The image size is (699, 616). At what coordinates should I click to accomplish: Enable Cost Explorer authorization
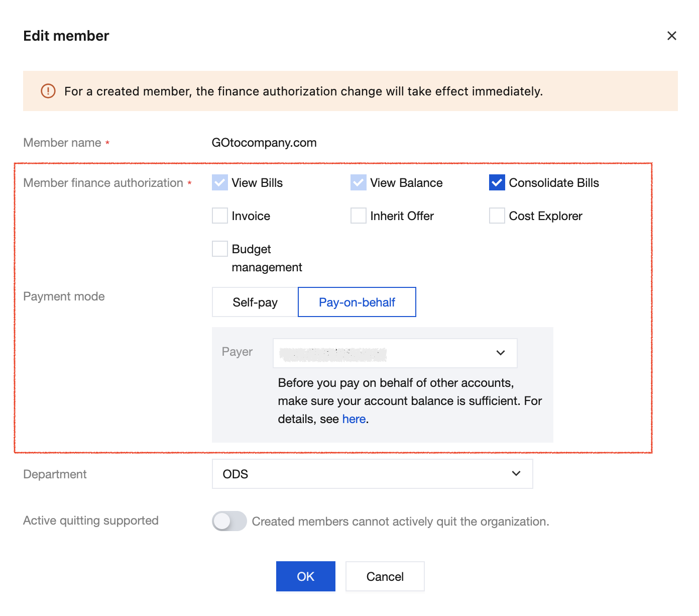[x=497, y=216]
